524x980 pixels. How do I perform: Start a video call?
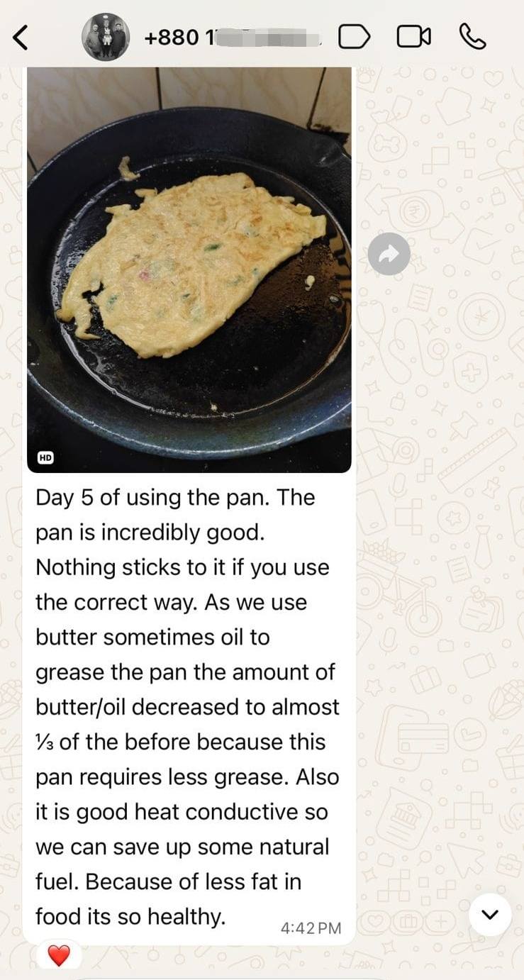point(413,37)
